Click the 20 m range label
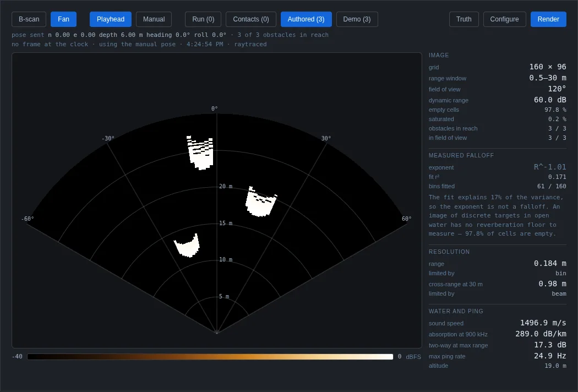The image size is (578, 392). [x=226, y=187]
